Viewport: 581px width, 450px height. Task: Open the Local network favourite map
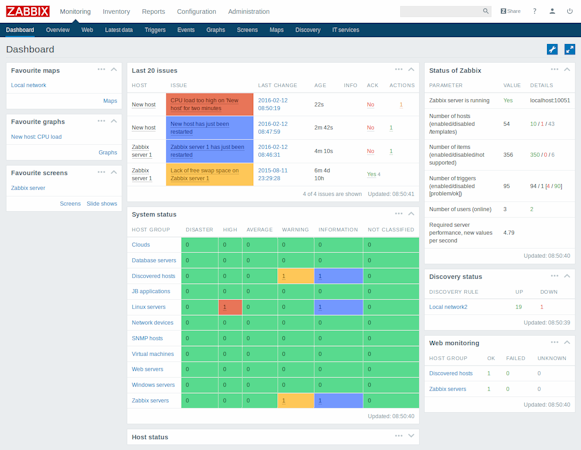[x=29, y=85]
